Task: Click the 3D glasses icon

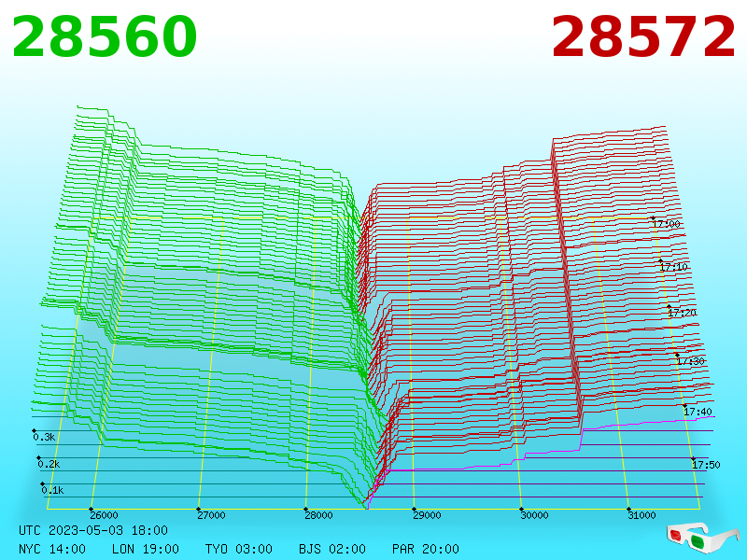Action: 702,538
